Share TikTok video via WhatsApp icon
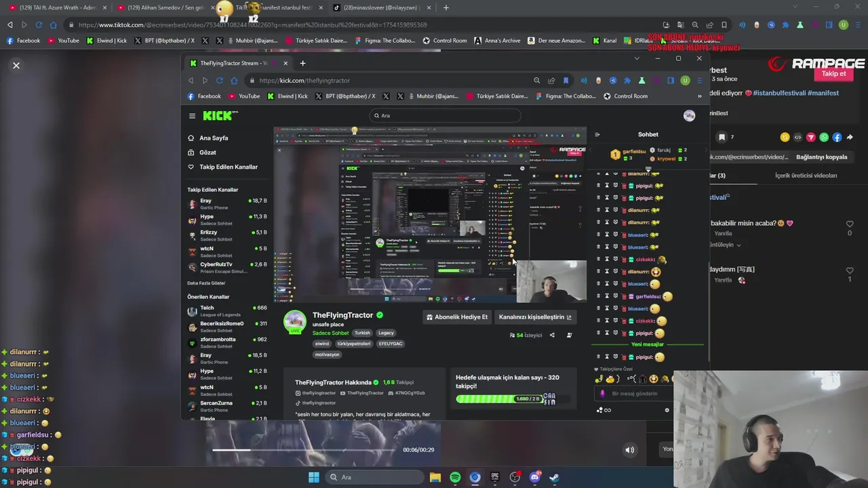 pos(824,138)
